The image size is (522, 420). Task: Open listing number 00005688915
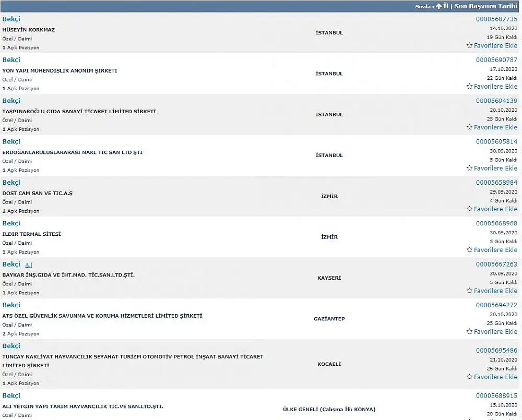point(497,395)
